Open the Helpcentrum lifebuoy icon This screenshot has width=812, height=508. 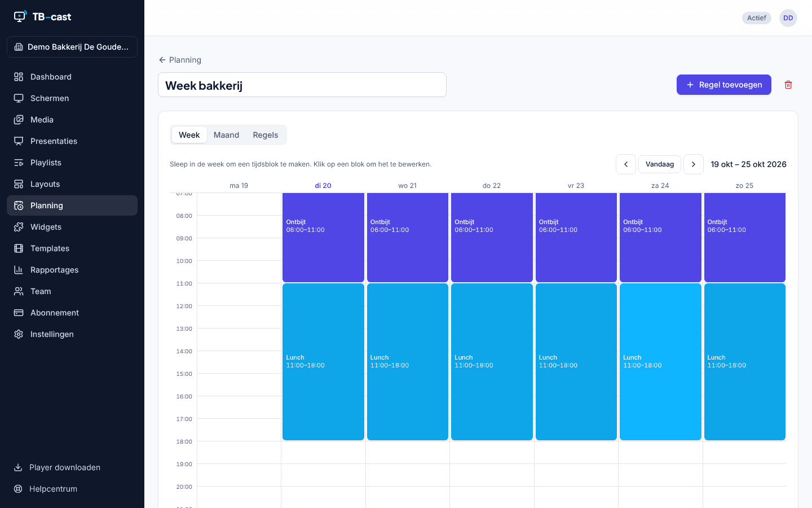click(18, 489)
